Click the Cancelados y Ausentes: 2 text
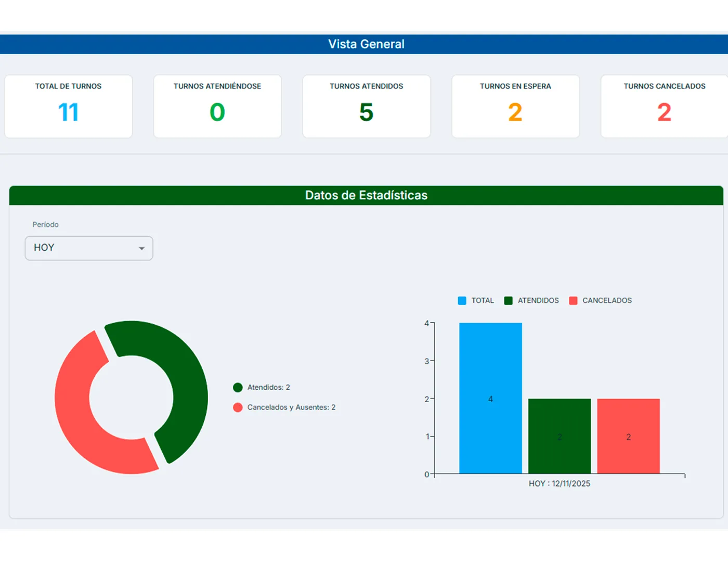This screenshot has width=728, height=562. click(x=291, y=407)
